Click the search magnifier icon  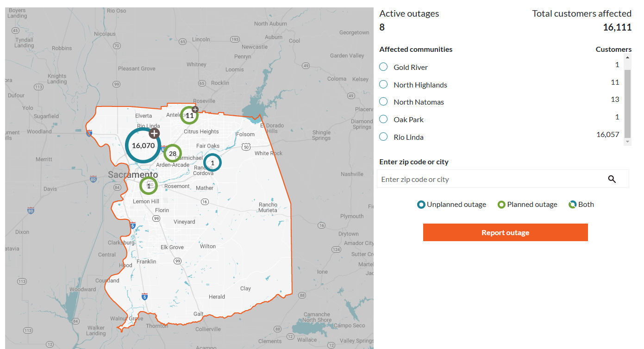(x=612, y=179)
